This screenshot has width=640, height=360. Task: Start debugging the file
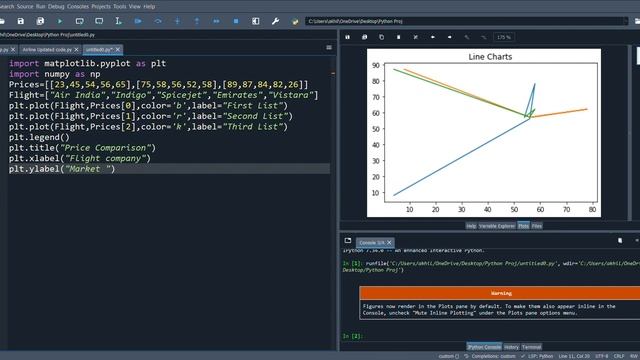coord(138,21)
